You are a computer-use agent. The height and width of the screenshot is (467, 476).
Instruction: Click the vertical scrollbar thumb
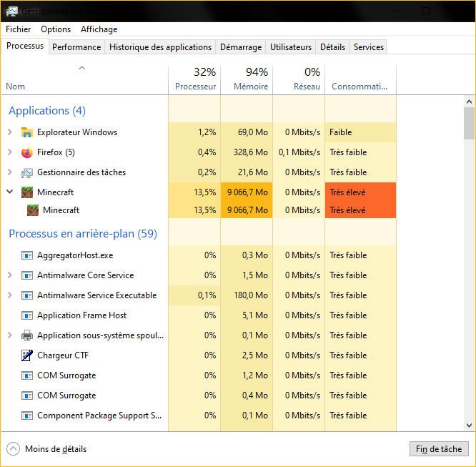coord(469,123)
